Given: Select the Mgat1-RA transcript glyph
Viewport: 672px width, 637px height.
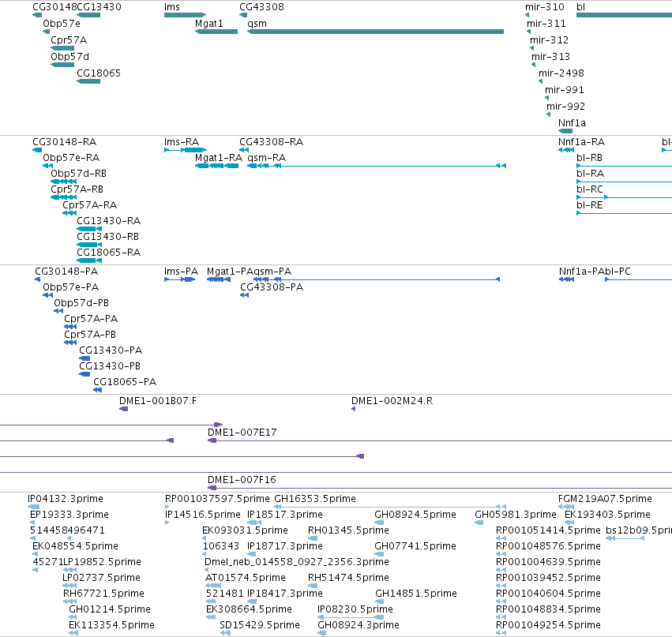Looking at the screenshot, I should click(217, 166).
